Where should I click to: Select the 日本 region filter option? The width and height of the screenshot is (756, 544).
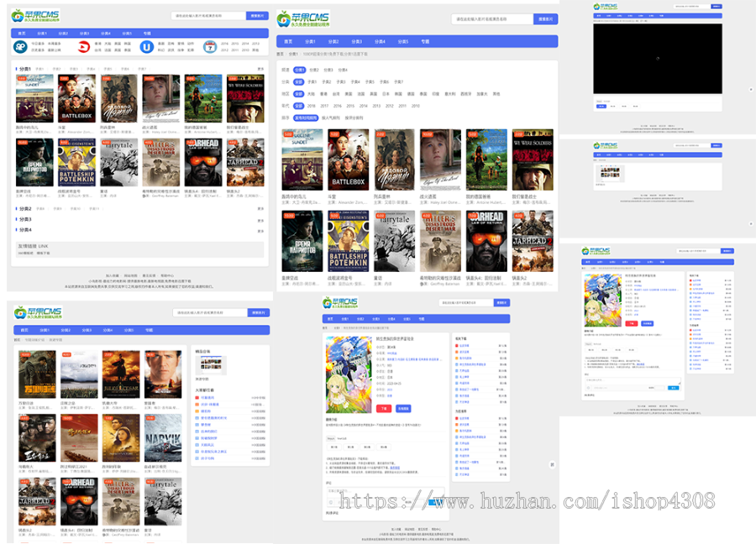(386, 94)
